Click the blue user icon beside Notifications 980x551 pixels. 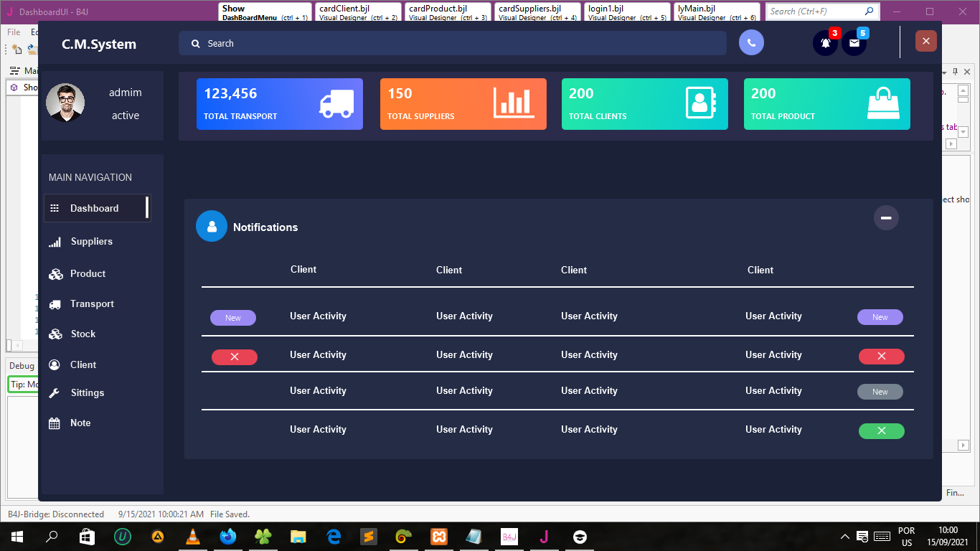pos(212,226)
